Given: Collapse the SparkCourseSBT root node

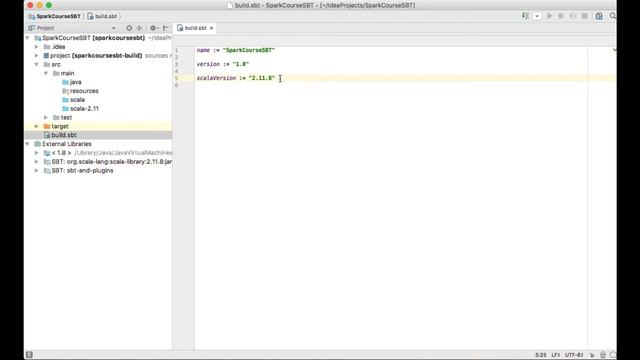Looking at the screenshot, I should 27,38.
